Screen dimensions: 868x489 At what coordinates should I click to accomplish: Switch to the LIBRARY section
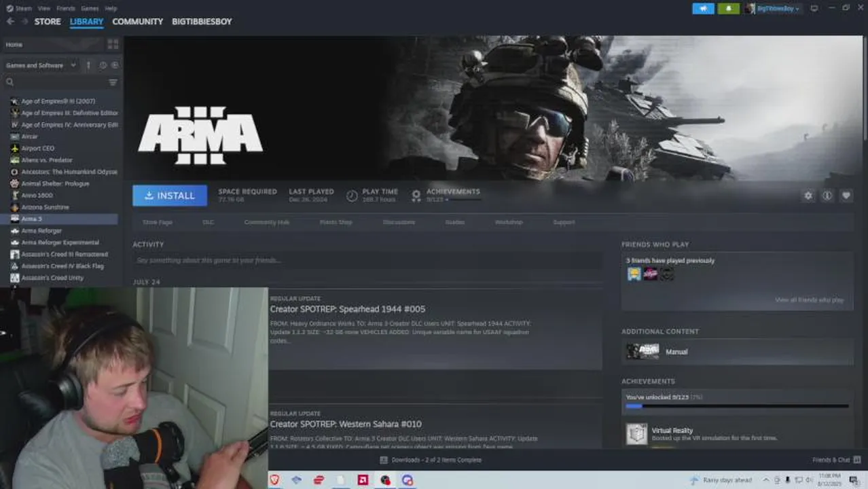click(86, 22)
